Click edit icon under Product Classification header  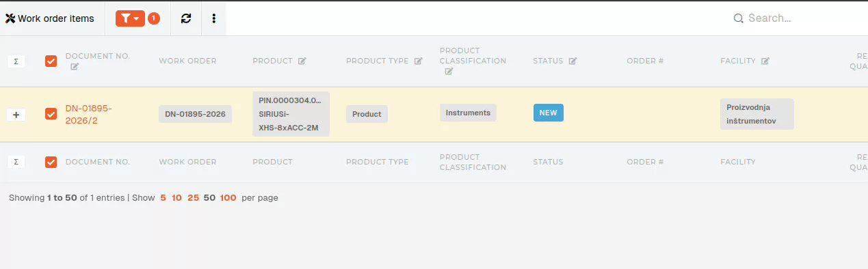click(449, 71)
